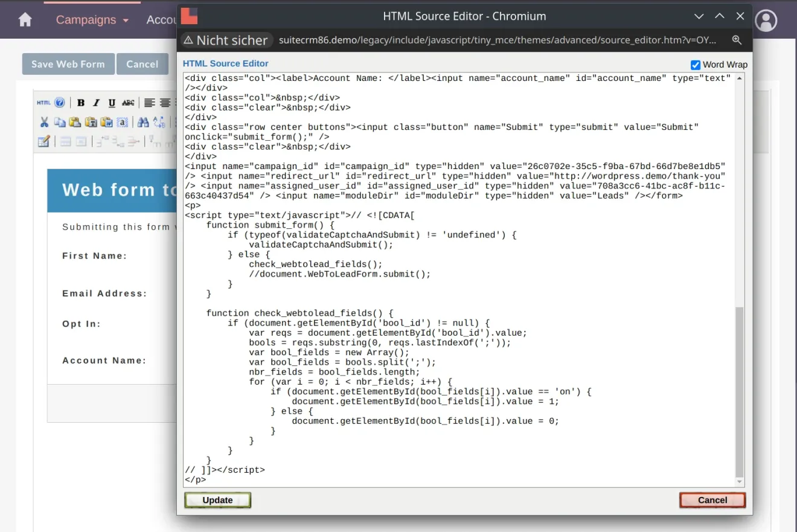Open Find using the binoculars icon
The width and height of the screenshot is (797, 532).
coord(144,122)
